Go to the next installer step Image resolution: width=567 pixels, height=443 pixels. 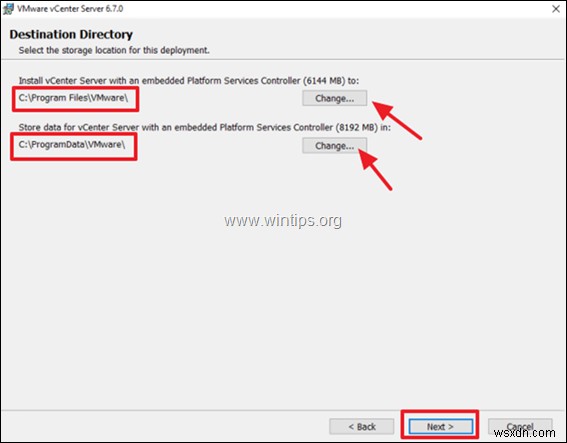point(440,427)
